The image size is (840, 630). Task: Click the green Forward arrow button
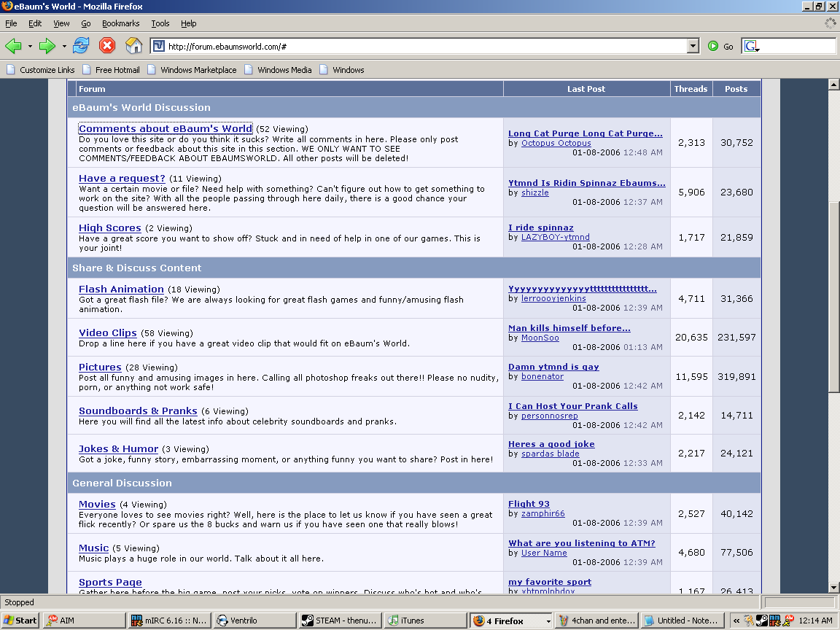point(47,46)
